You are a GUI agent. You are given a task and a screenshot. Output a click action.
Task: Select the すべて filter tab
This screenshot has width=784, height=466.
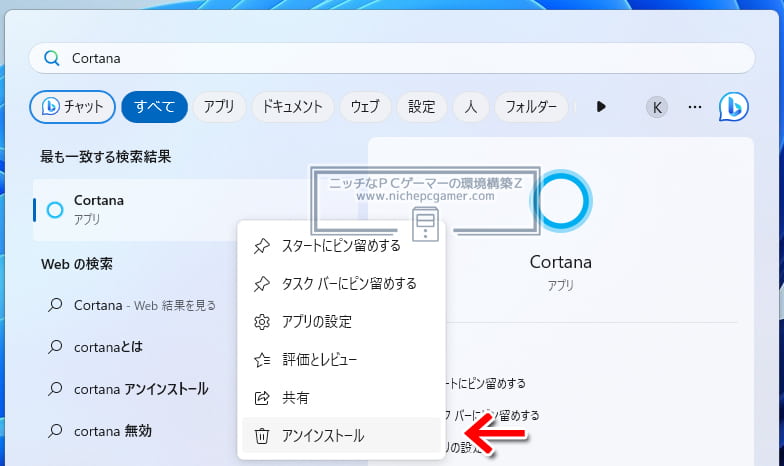(154, 106)
